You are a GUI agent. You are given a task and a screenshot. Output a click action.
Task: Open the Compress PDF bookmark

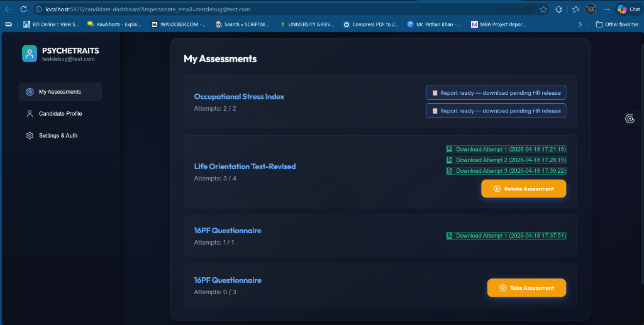pos(370,25)
